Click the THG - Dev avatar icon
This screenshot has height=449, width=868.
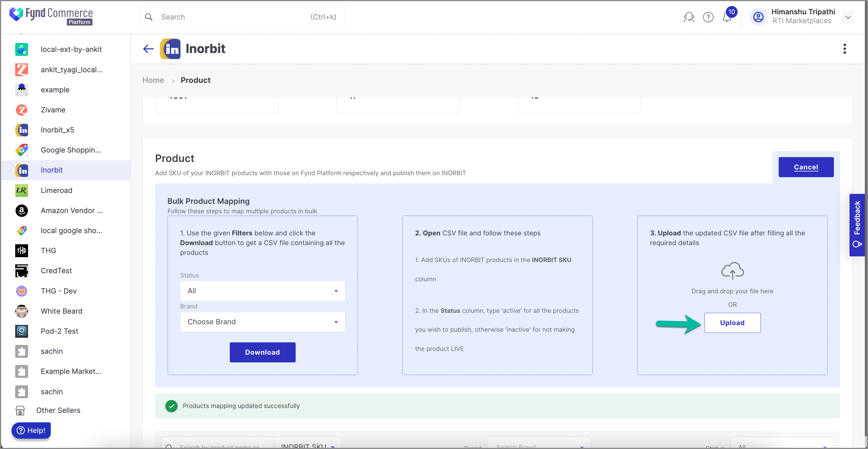click(x=21, y=291)
